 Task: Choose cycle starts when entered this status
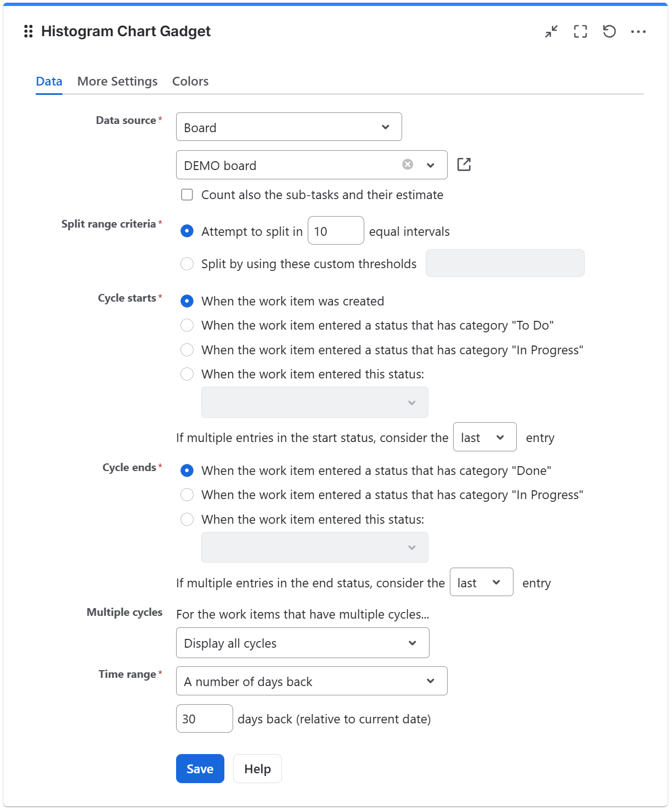coord(187,374)
